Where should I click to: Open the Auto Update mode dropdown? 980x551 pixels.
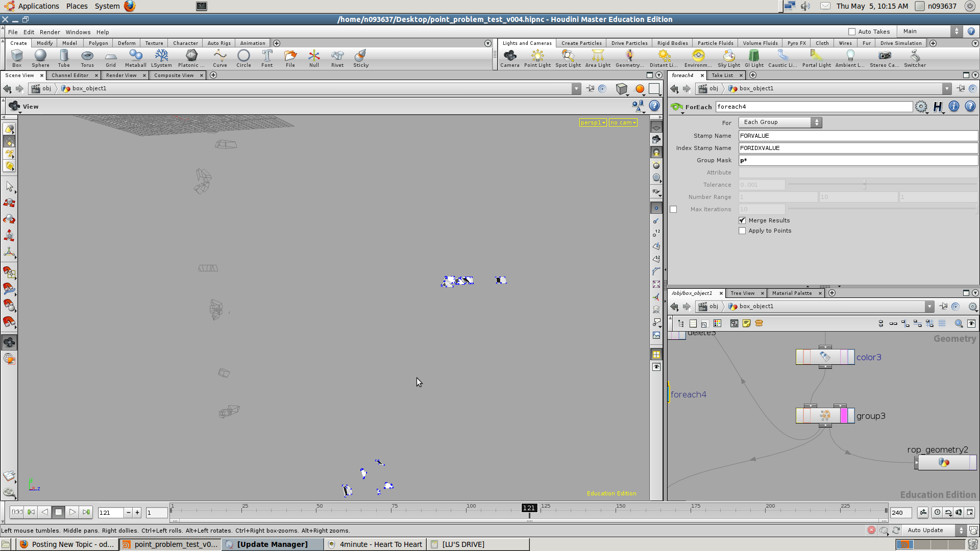934,531
